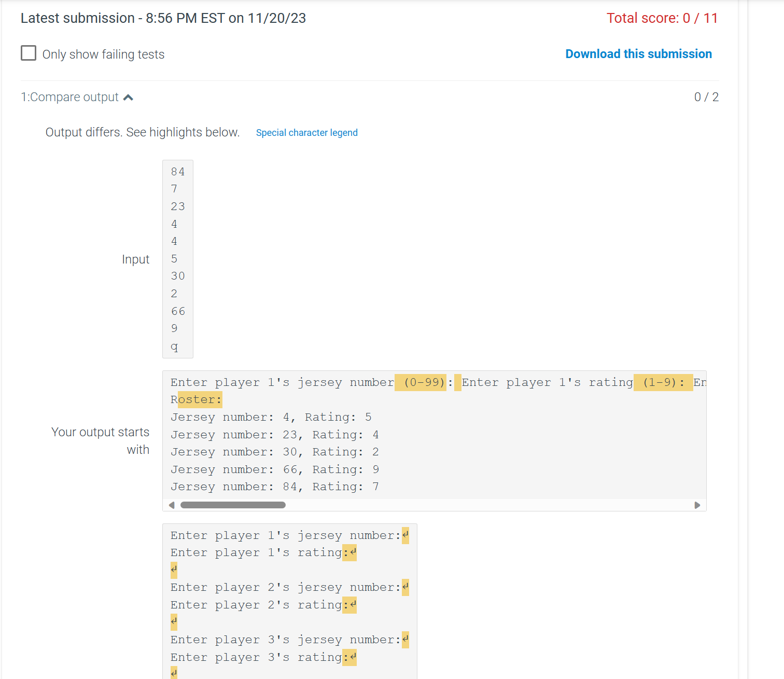Click newline icon after player 3's rating prompt

coord(354,657)
